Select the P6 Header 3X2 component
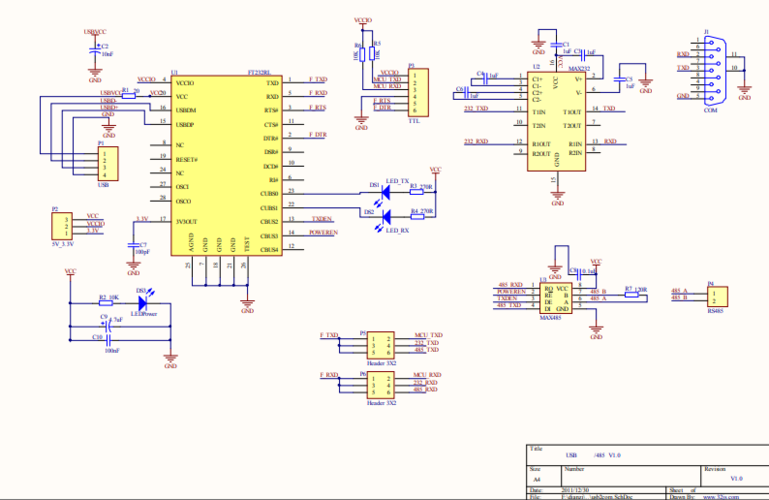769x500 pixels. pyautogui.click(x=381, y=385)
